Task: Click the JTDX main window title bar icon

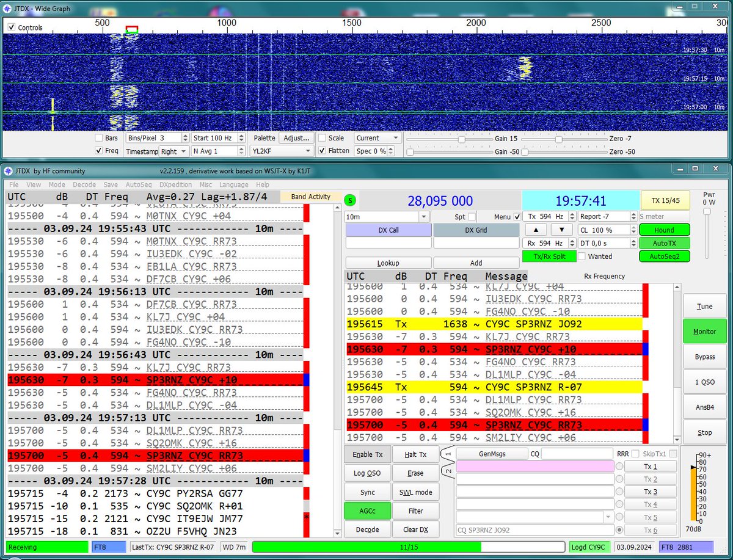Action: click(7, 170)
